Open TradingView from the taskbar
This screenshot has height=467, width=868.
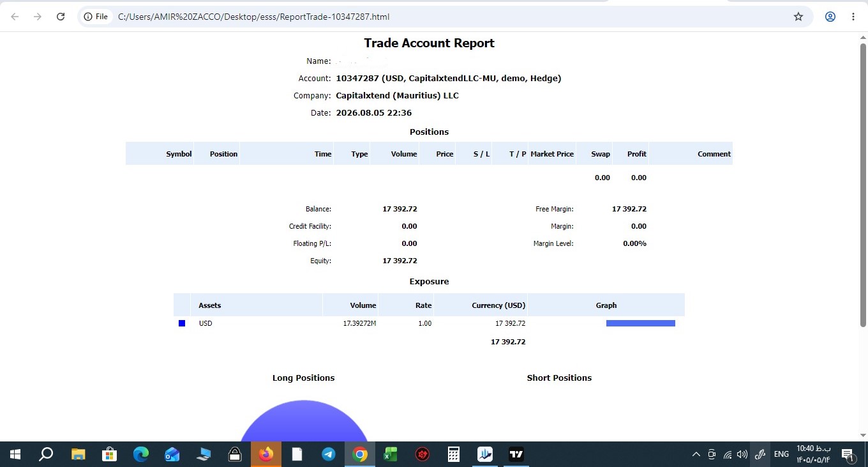click(x=516, y=454)
